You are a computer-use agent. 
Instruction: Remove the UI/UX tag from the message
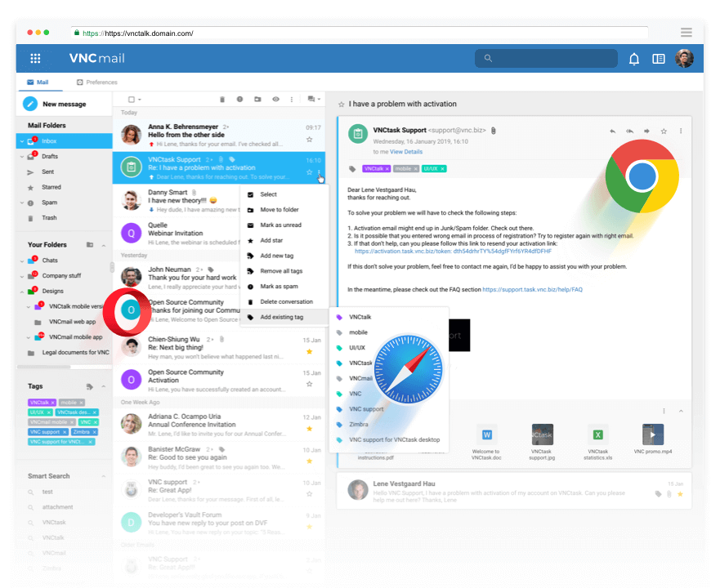[443, 169]
